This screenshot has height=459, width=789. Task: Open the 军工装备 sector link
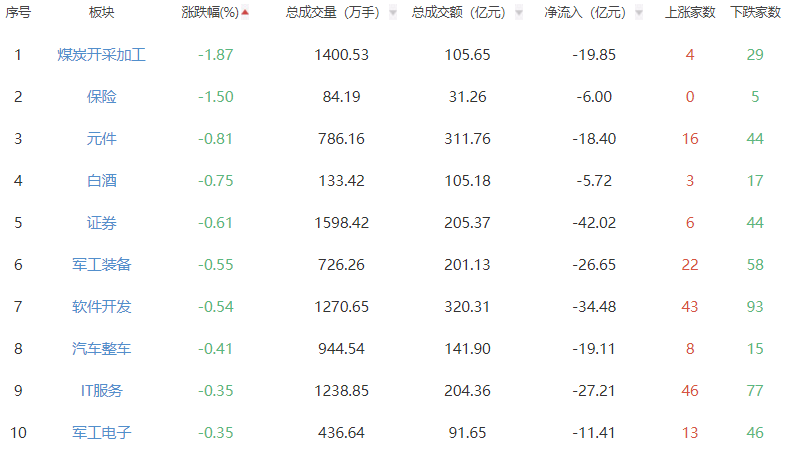tap(101, 265)
